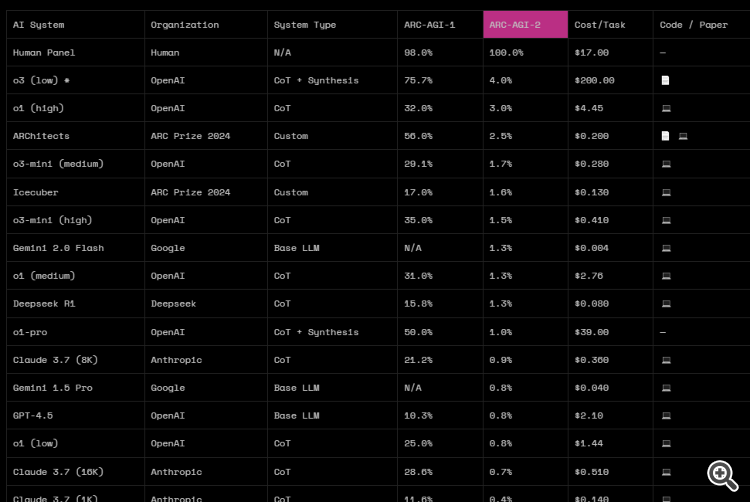Viewport: 750px width, 502px height.
Task: Open the code icon for GPT-4.5
Action: pos(666,416)
